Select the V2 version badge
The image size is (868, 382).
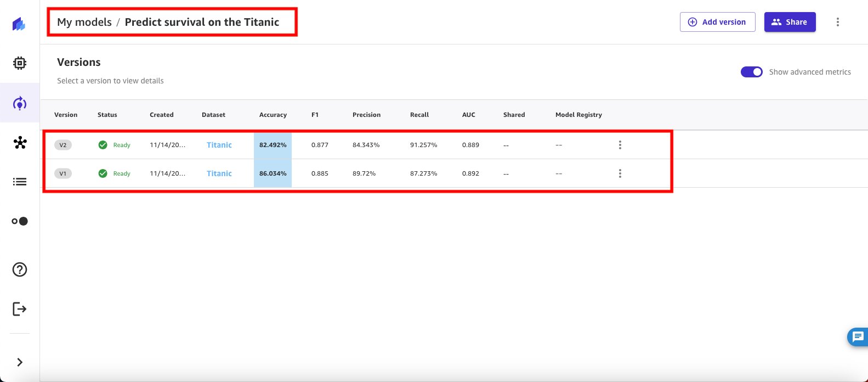[x=63, y=145]
